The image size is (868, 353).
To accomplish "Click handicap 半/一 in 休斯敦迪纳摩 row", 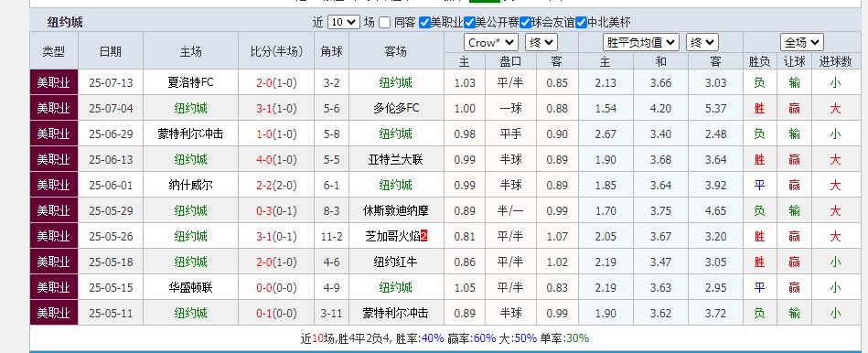I will tap(510, 211).
